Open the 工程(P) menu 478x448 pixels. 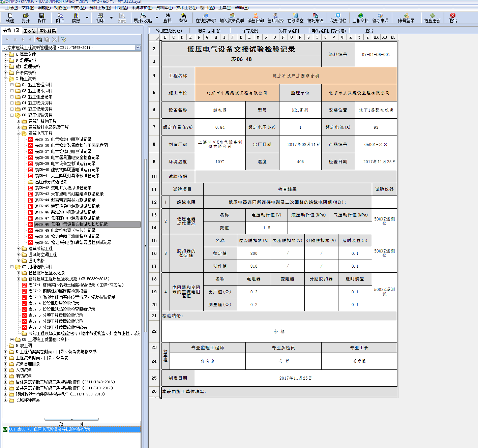pos(11,7)
